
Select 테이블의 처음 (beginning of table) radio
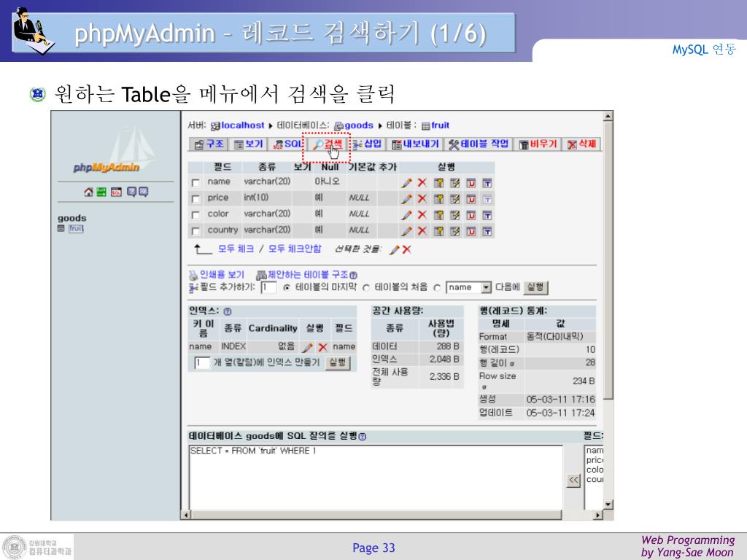(x=366, y=287)
